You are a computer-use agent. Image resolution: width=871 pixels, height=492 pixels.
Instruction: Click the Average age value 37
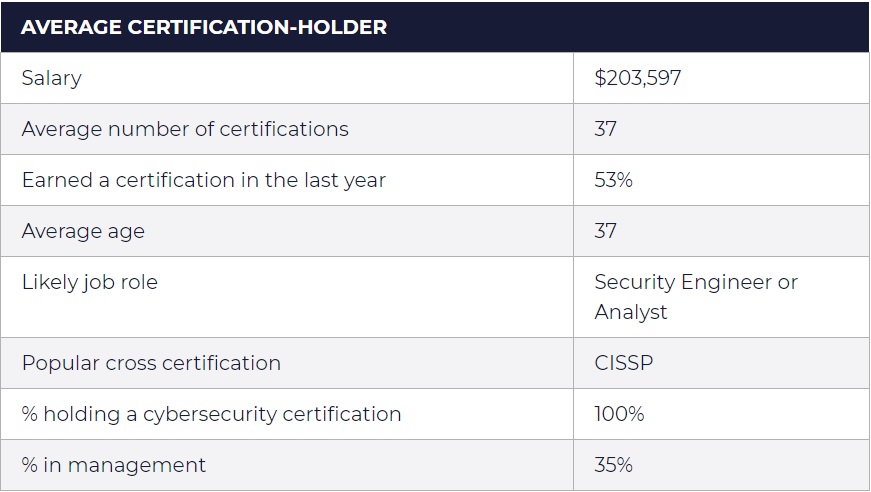[605, 231]
